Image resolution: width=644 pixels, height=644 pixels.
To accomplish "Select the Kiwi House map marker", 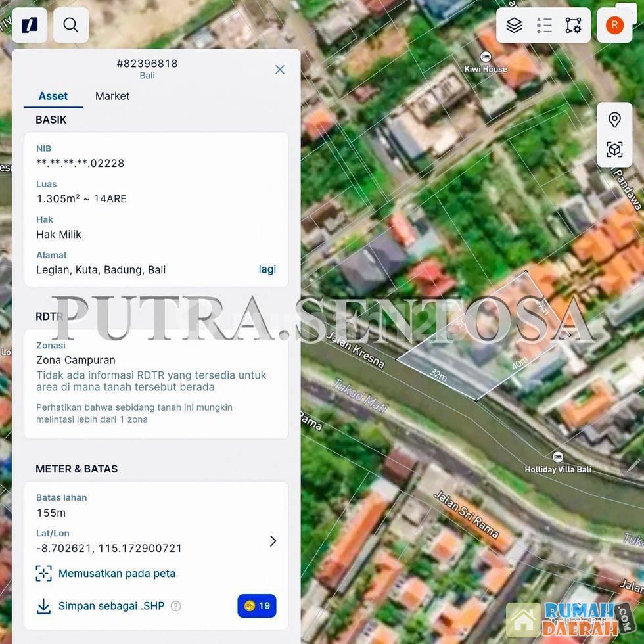I will point(486,57).
